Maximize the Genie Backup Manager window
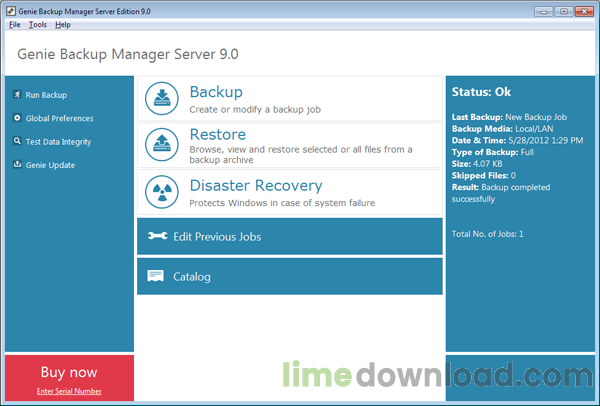The image size is (600, 406). (x=564, y=11)
